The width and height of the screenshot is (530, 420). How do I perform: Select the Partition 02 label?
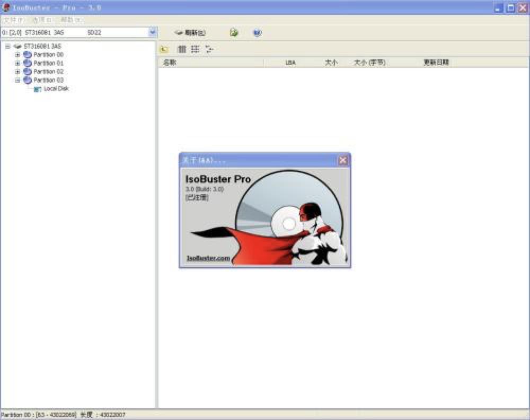(x=48, y=72)
